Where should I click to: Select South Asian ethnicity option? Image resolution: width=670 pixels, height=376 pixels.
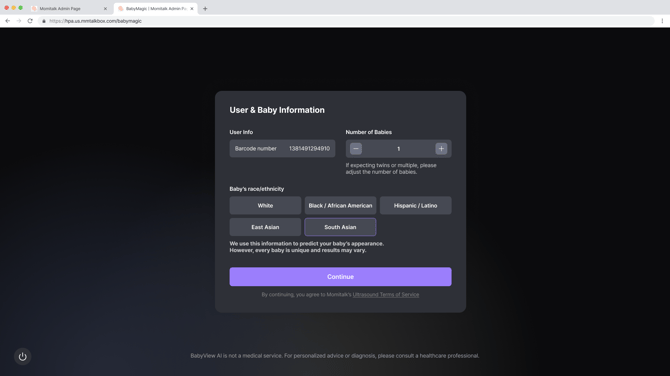click(x=340, y=227)
